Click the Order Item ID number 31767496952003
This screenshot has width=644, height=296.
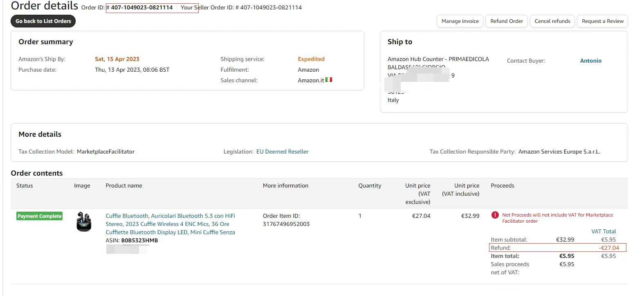tap(286, 224)
